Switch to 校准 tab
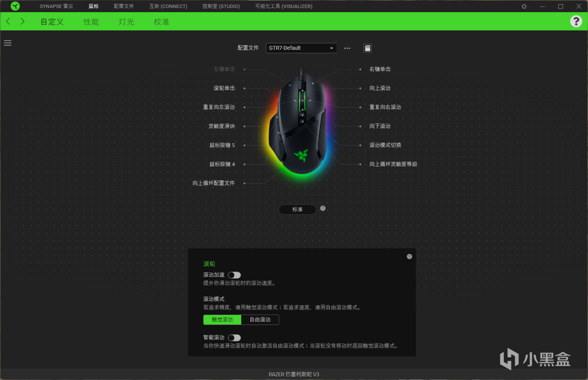588x380 pixels. [x=162, y=22]
